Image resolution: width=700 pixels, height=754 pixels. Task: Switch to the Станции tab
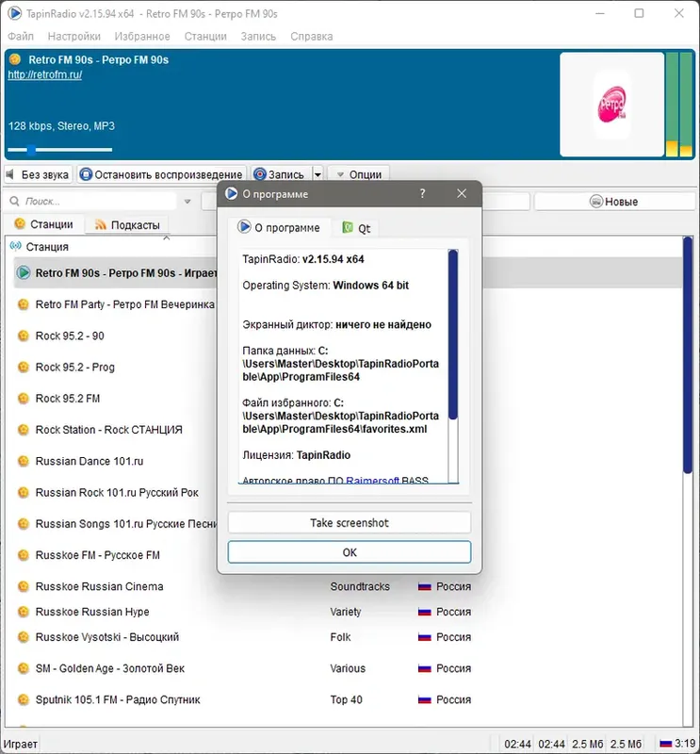pos(44,224)
